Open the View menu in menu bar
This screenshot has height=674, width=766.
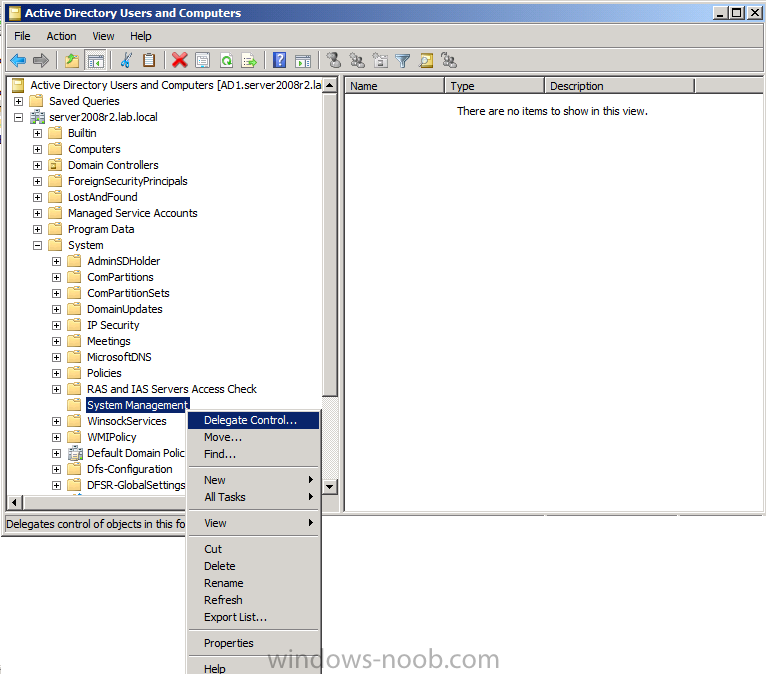[103, 36]
